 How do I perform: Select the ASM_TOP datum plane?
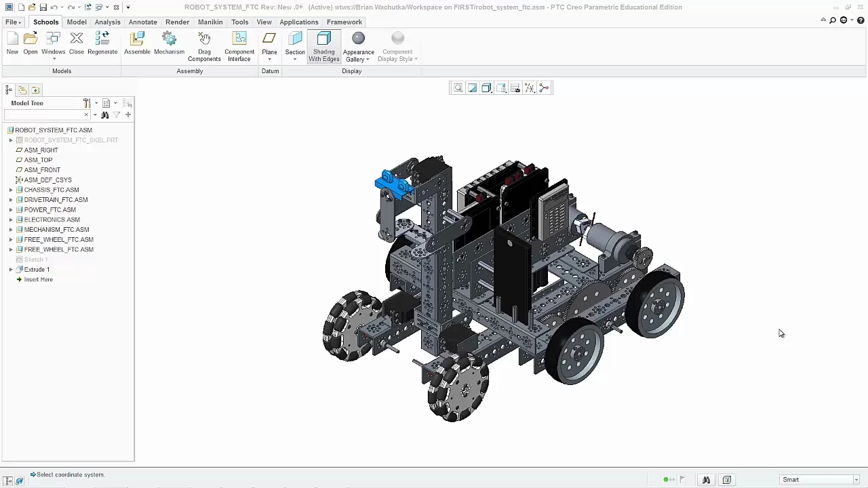click(x=38, y=160)
